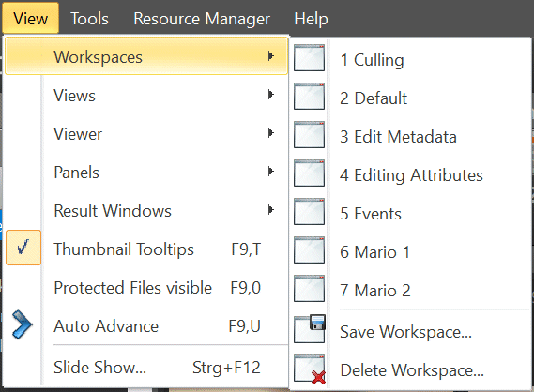Expand the Panels submenu arrow

point(270,172)
